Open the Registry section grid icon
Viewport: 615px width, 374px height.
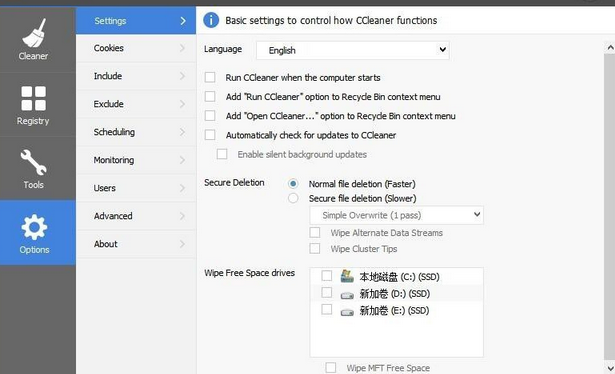[x=34, y=98]
